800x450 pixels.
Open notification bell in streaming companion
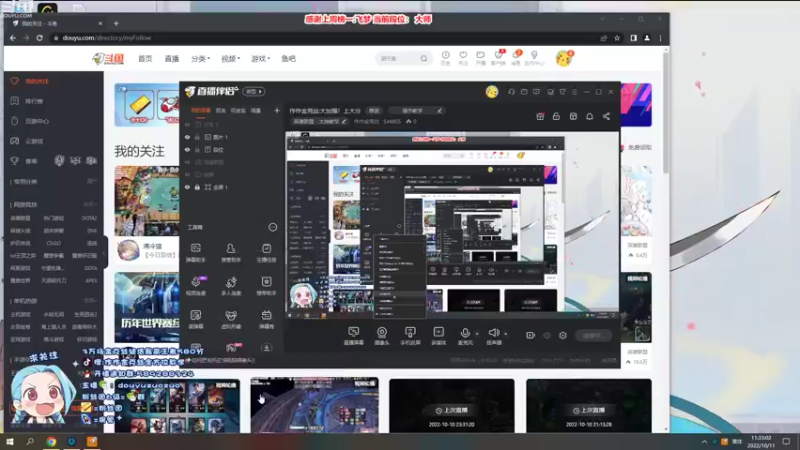[589, 116]
